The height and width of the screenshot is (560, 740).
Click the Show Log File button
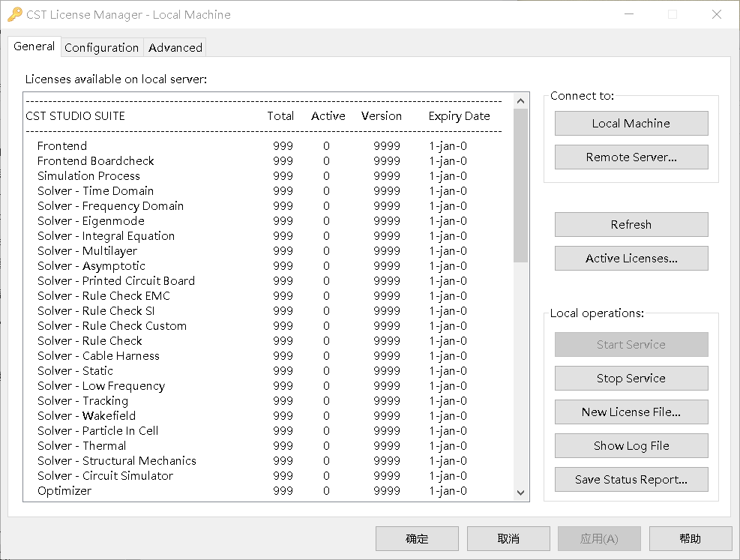pyautogui.click(x=631, y=446)
